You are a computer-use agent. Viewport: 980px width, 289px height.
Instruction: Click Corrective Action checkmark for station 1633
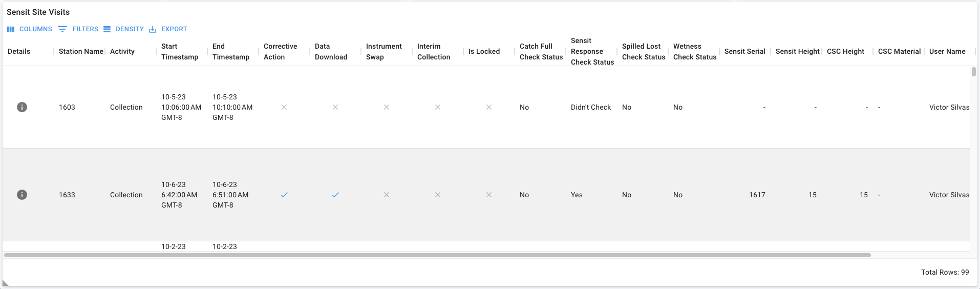click(284, 195)
